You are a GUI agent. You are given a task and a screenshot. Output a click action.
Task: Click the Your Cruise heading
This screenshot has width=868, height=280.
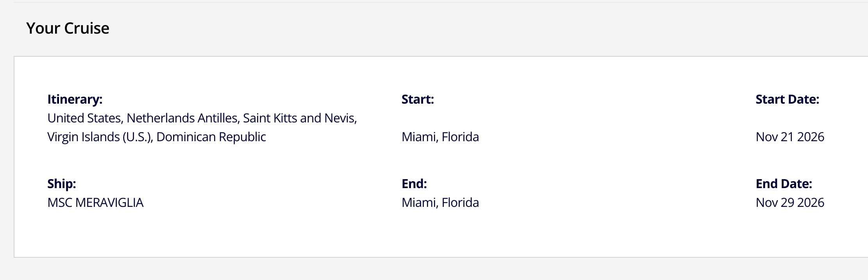68,28
